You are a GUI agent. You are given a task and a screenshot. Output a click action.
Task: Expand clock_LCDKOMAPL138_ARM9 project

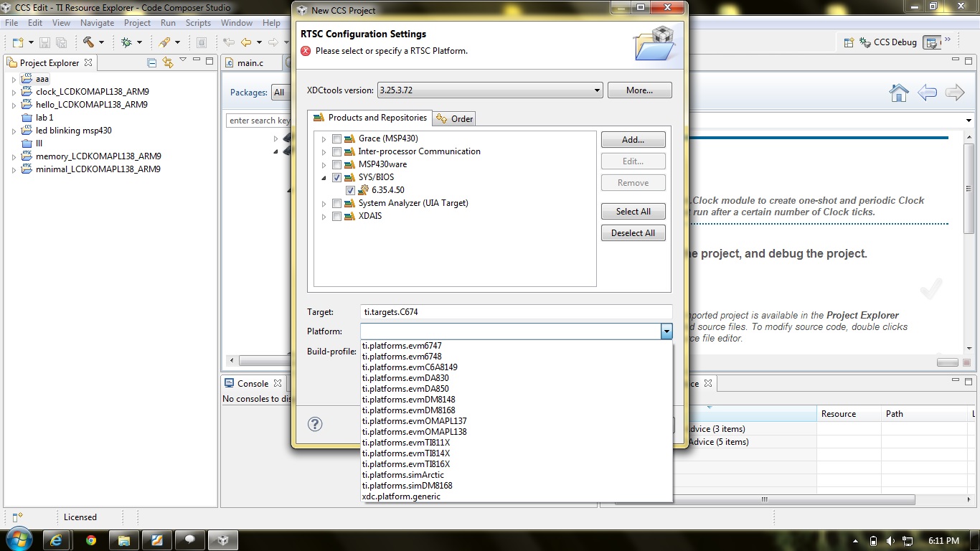click(x=14, y=92)
